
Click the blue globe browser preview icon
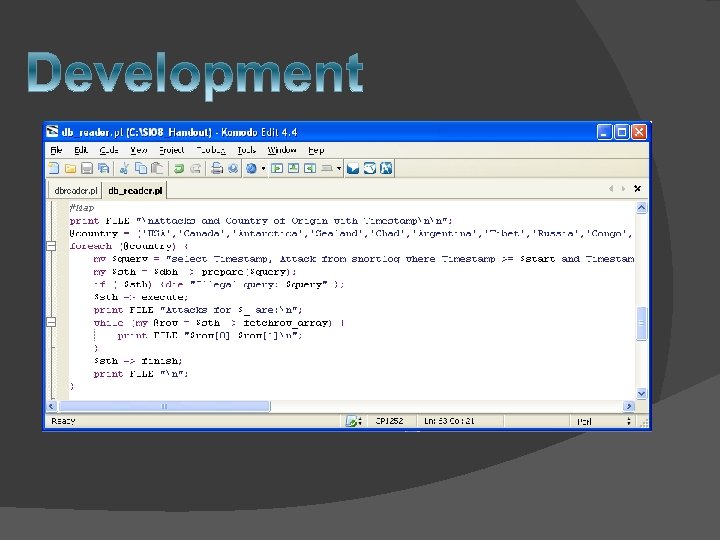[251, 169]
